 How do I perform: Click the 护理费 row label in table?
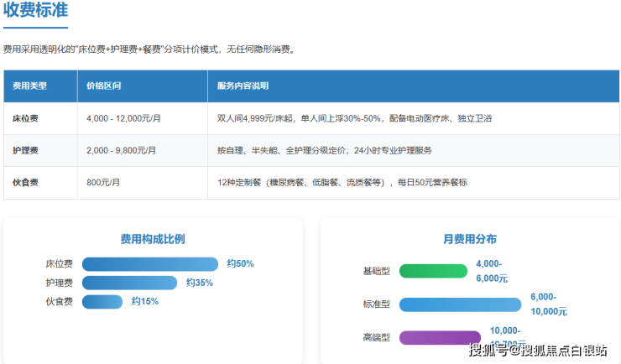(x=26, y=150)
